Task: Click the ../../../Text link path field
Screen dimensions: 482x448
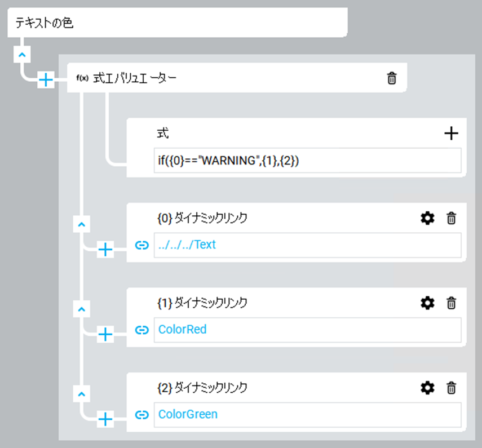Action: [x=307, y=245]
